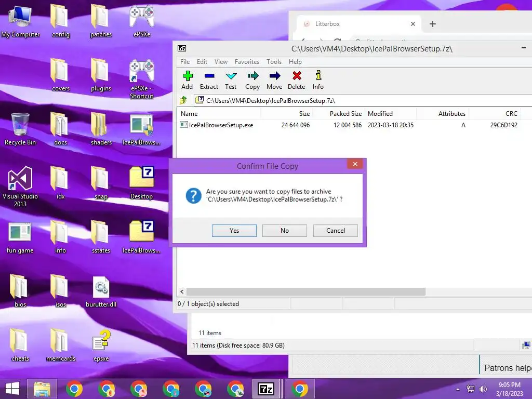Close the Confirm File Copy dialog
This screenshot has width=532, height=399.
click(355, 164)
